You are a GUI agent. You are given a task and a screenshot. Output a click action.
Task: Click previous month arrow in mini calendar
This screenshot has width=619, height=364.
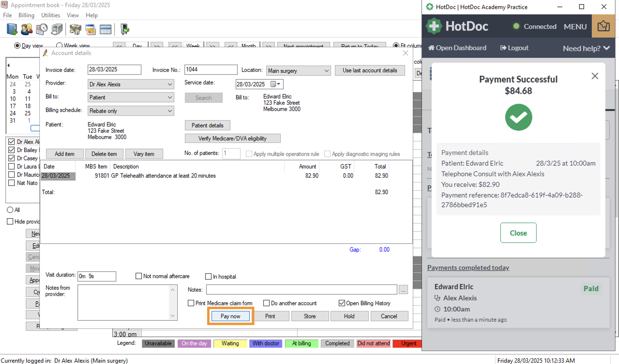[9, 65]
